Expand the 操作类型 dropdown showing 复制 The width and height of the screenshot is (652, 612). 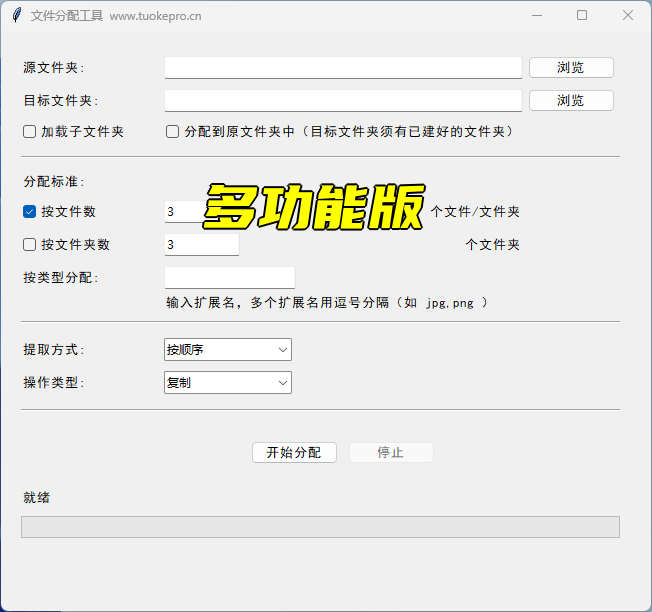(227, 383)
